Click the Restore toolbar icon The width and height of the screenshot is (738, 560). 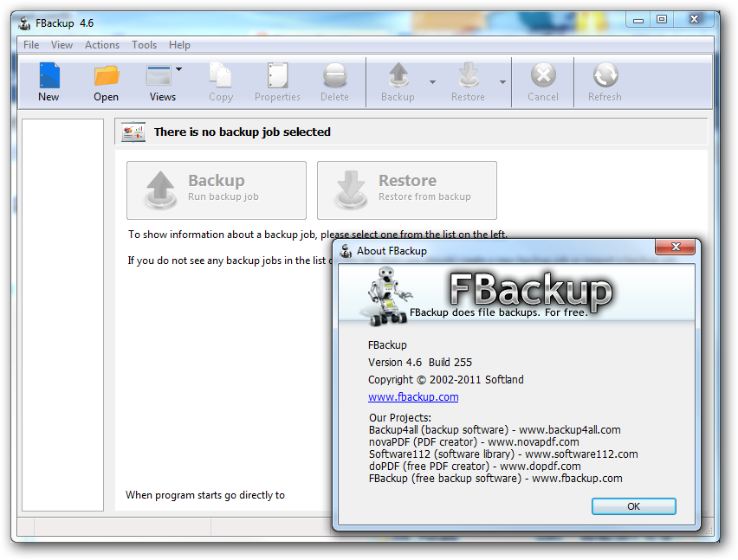click(469, 75)
